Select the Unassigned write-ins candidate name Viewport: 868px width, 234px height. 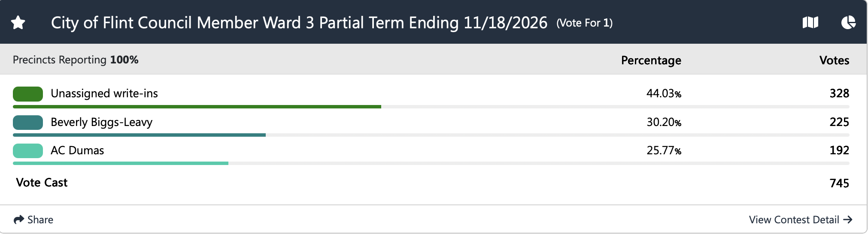[x=104, y=93]
